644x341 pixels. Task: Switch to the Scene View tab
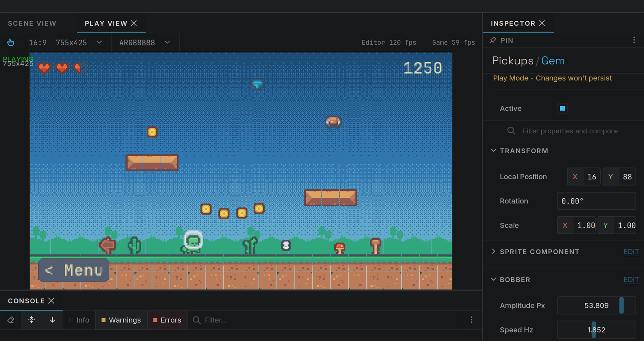pos(32,23)
